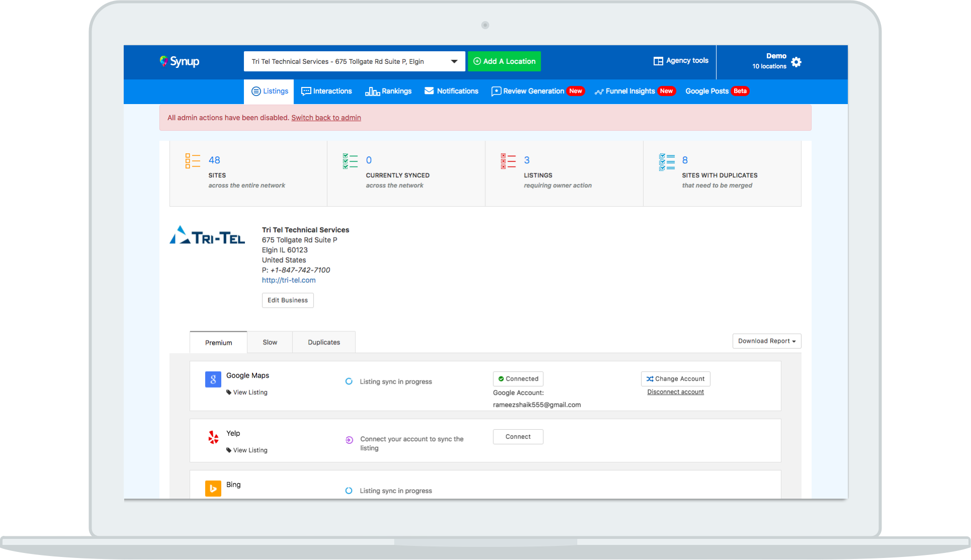Click the tag icon beside Google Maps View Listing

(229, 393)
